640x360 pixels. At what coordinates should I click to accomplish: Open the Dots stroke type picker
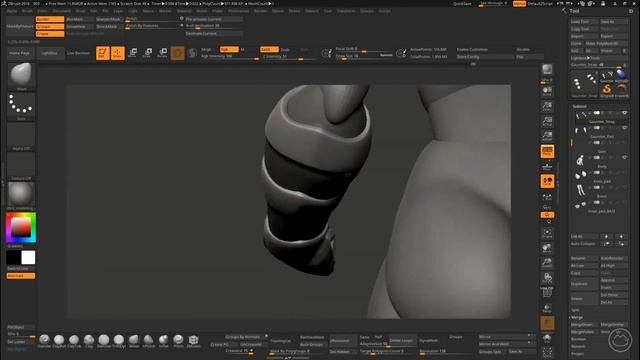pos(21,107)
